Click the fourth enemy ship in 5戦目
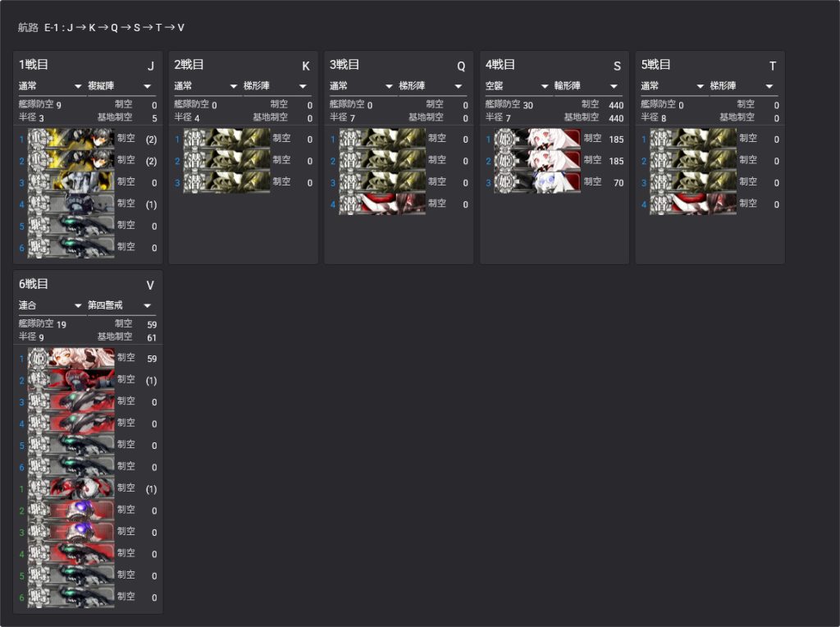840x627 pixels. pos(692,204)
